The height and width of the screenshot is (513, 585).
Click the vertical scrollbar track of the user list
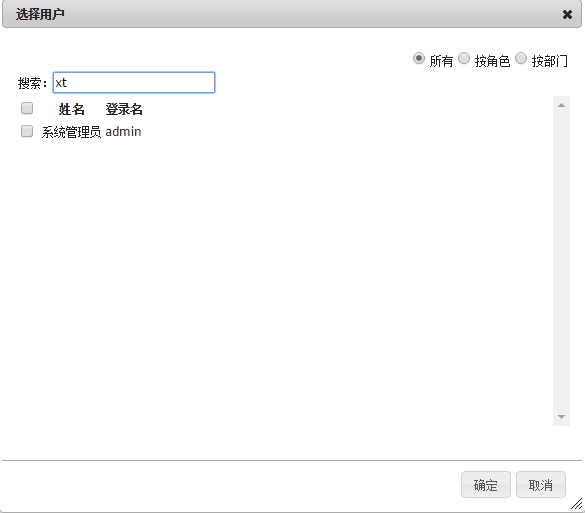pos(561,261)
